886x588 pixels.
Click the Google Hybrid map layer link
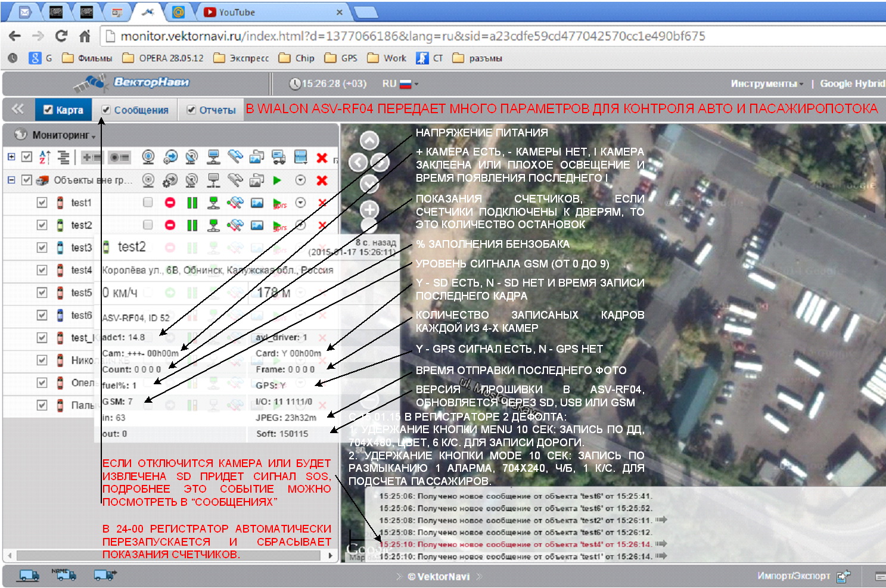[x=852, y=84]
